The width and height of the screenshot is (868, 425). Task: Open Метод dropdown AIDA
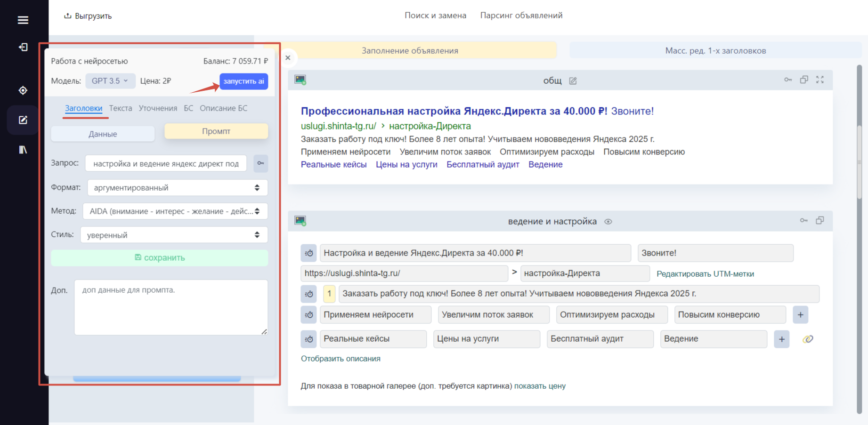coord(175,211)
